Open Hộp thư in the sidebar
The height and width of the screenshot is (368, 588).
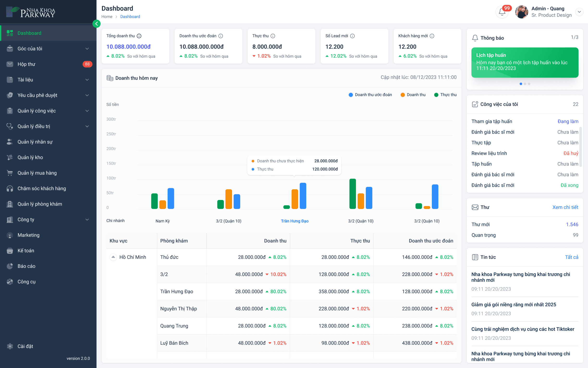point(26,64)
